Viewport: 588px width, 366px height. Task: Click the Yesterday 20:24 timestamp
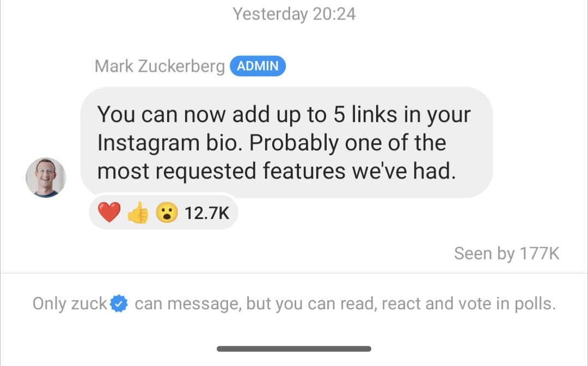(x=294, y=14)
